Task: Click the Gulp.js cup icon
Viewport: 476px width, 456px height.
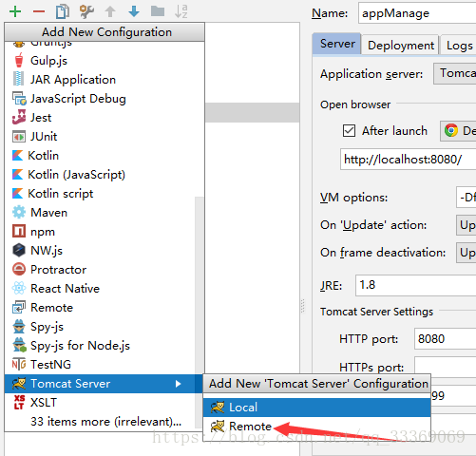Action: pos(19,60)
